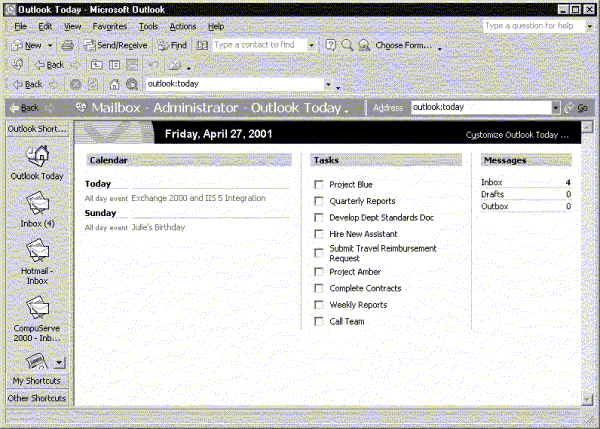The height and width of the screenshot is (429, 600).
Task: Toggle the Preview Pane toolbar icon
Action: coord(132,65)
